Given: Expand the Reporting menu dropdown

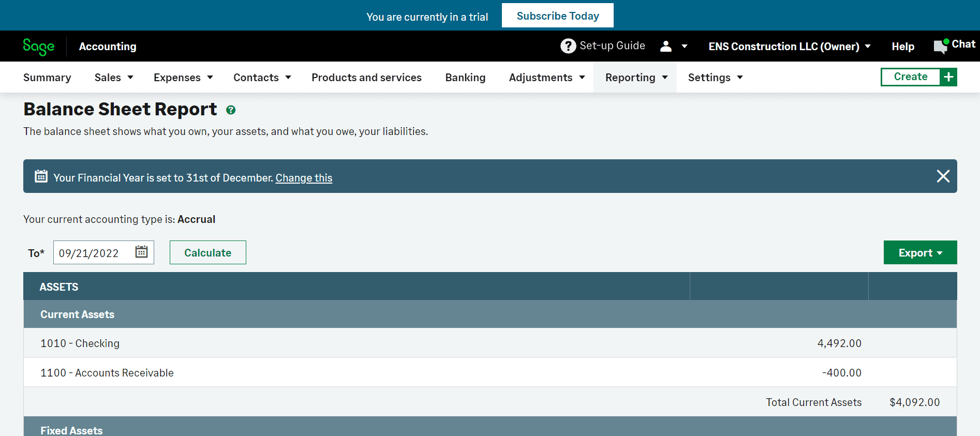Looking at the screenshot, I should click(665, 78).
